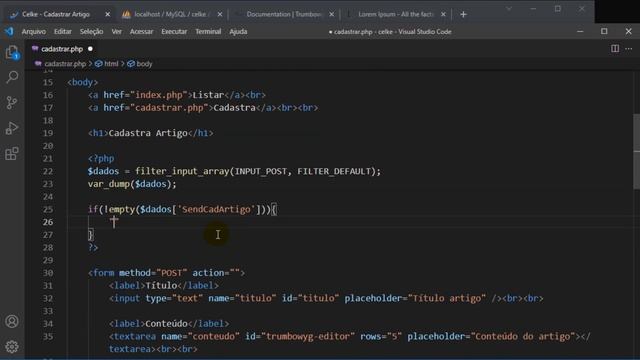Open the Ver menu

[117, 31]
